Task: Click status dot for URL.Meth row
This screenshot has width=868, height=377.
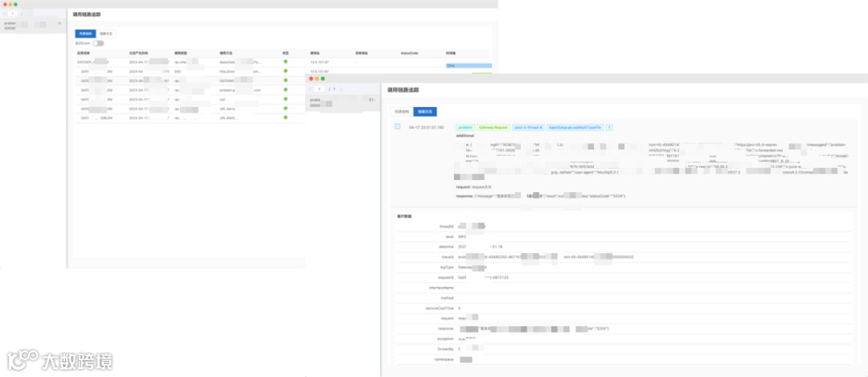Action: coord(285,117)
